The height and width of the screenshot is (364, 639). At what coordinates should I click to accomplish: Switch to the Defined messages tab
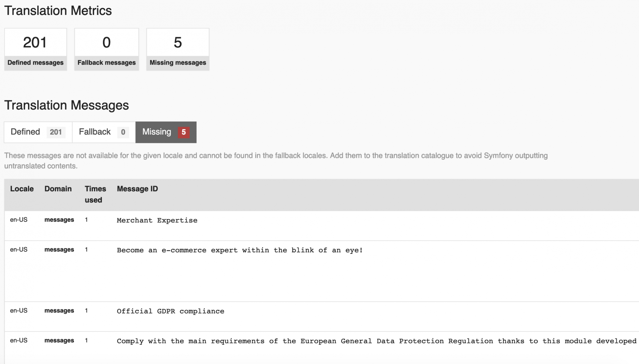click(x=25, y=132)
